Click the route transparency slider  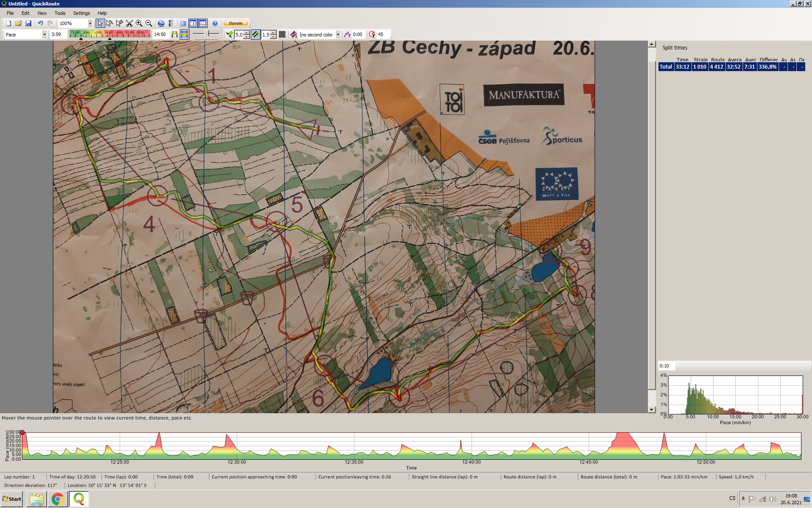(x=206, y=34)
